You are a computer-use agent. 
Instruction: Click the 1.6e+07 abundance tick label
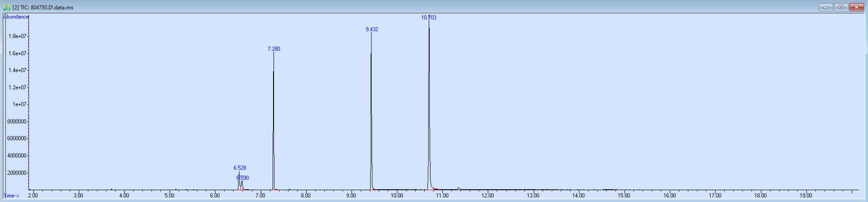(17, 53)
